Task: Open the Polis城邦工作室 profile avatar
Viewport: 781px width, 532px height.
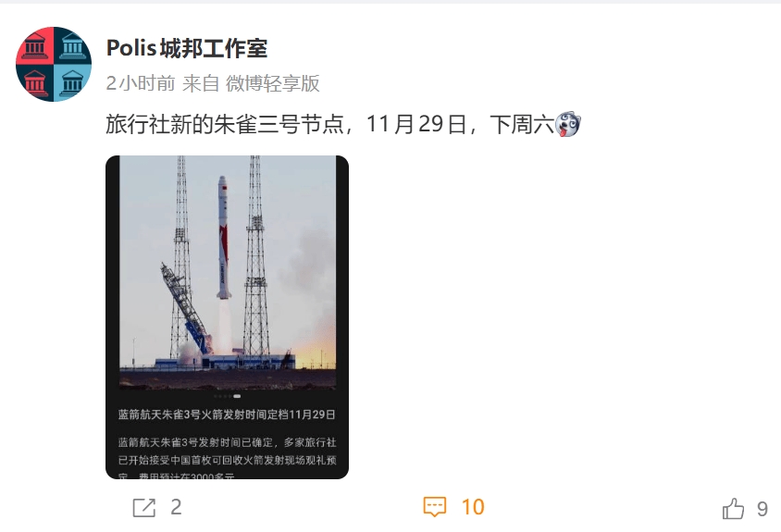Action: (54, 64)
